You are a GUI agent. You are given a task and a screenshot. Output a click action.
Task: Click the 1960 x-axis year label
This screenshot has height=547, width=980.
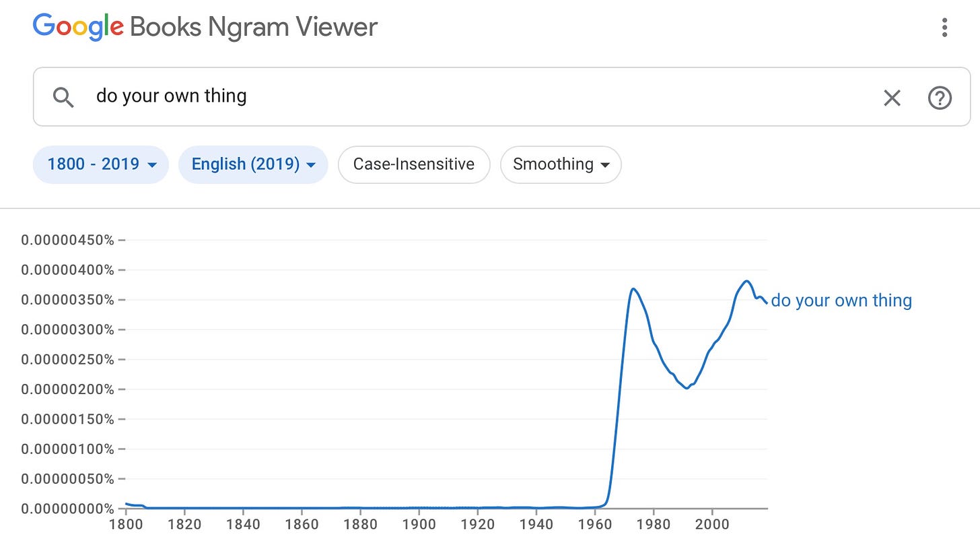tap(594, 524)
